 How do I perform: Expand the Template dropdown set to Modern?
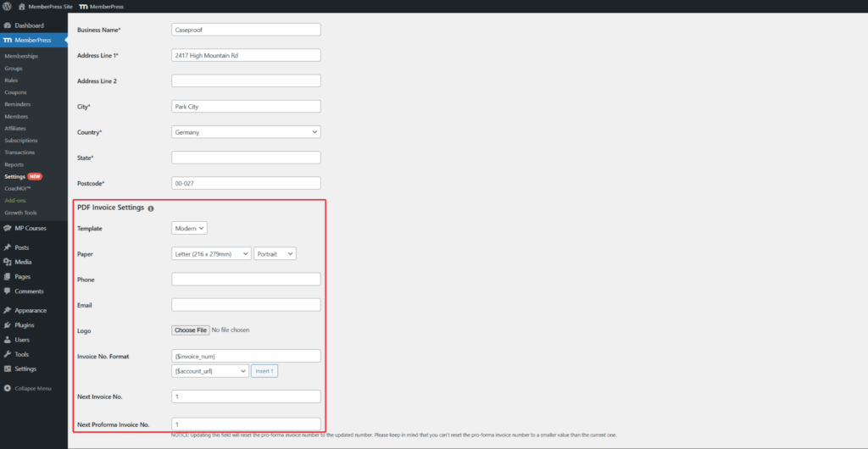[190, 228]
